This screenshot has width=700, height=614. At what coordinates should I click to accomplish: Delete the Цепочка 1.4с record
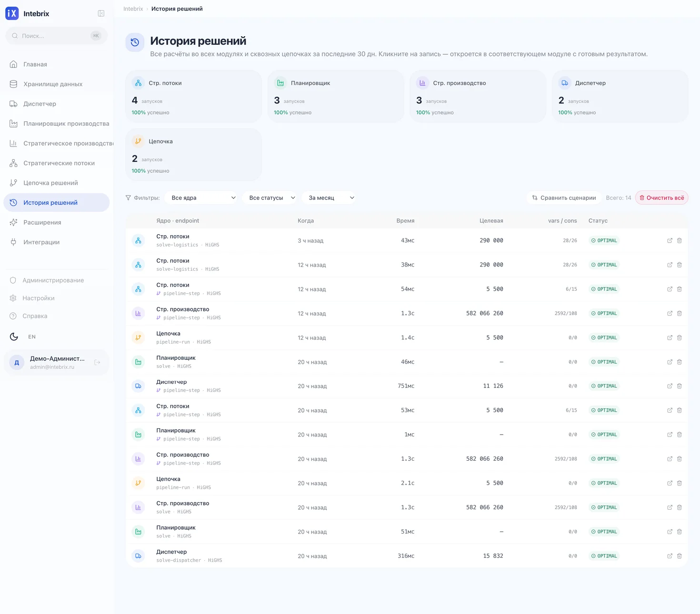tap(680, 338)
